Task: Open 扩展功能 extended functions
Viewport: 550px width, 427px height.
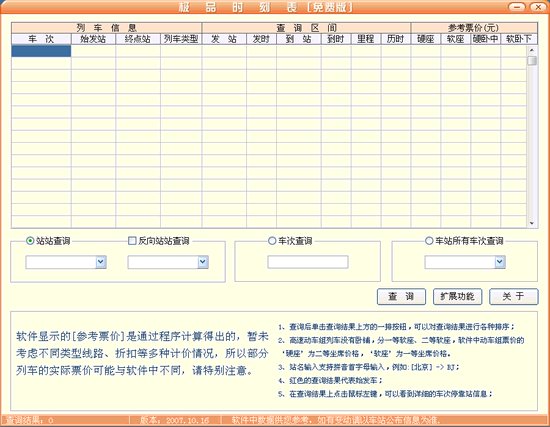Action: tap(457, 296)
